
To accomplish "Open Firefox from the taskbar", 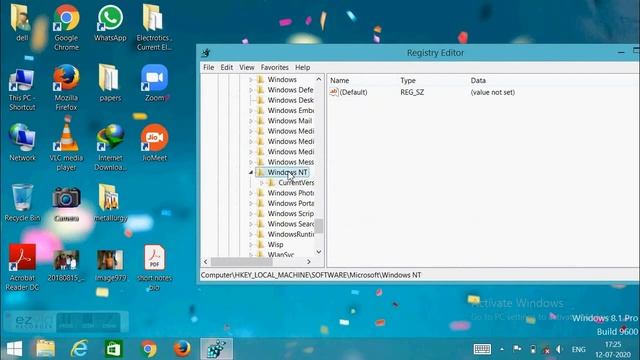I will (x=182, y=349).
